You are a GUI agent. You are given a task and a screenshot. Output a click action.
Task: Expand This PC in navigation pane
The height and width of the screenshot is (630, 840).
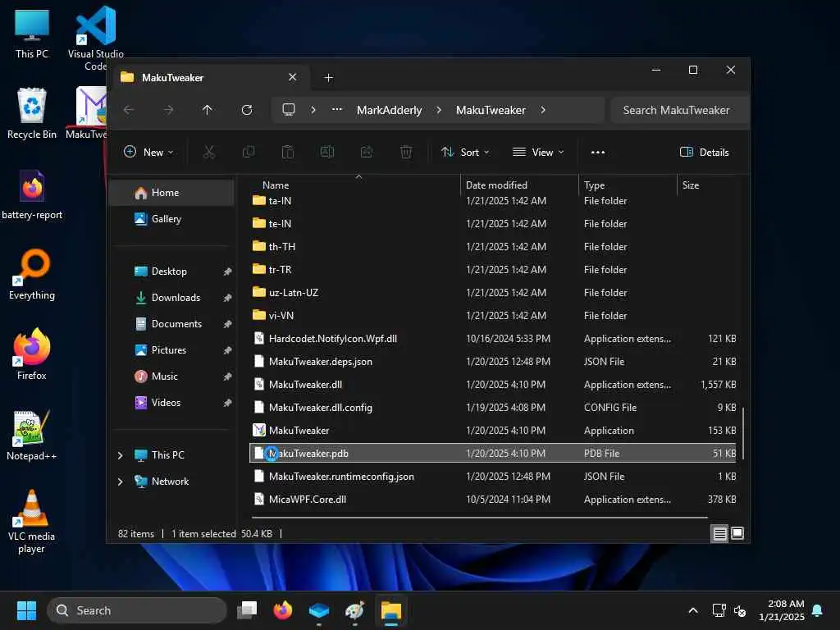point(120,454)
